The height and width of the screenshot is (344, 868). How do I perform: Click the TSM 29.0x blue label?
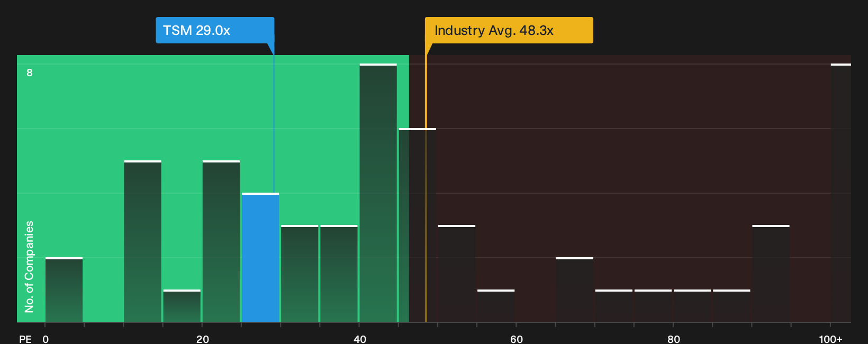pyautogui.click(x=215, y=30)
